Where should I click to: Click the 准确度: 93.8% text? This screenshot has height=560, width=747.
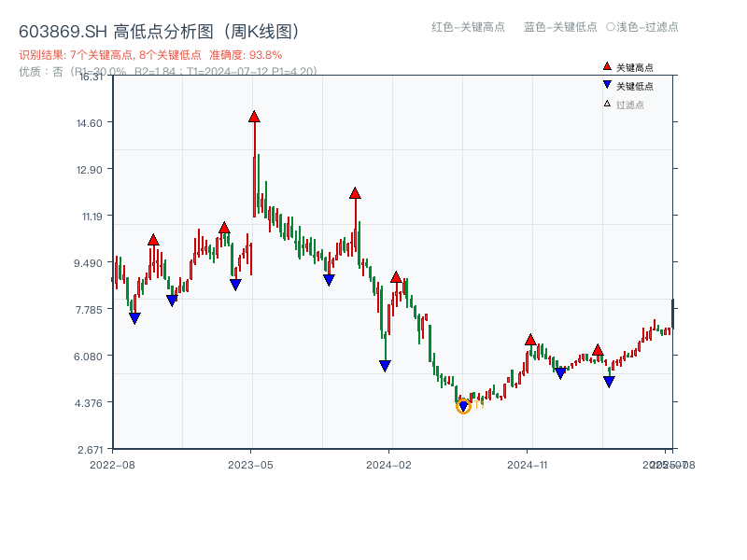[x=246, y=55]
